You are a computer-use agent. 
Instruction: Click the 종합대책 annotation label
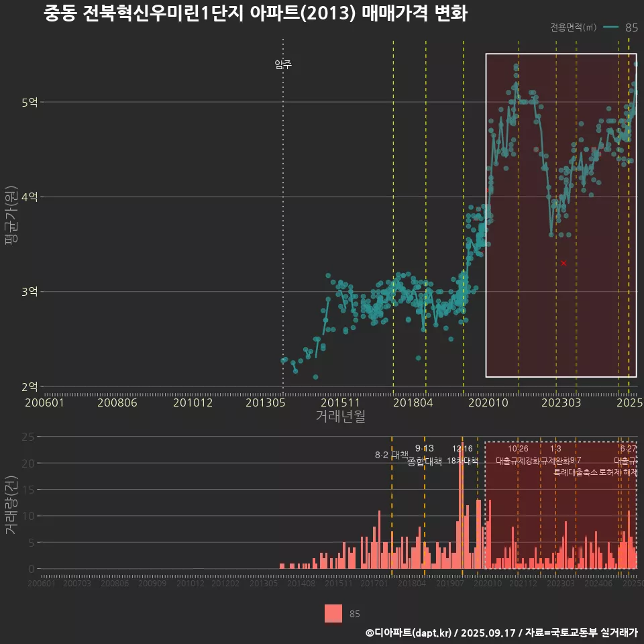click(425, 462)
